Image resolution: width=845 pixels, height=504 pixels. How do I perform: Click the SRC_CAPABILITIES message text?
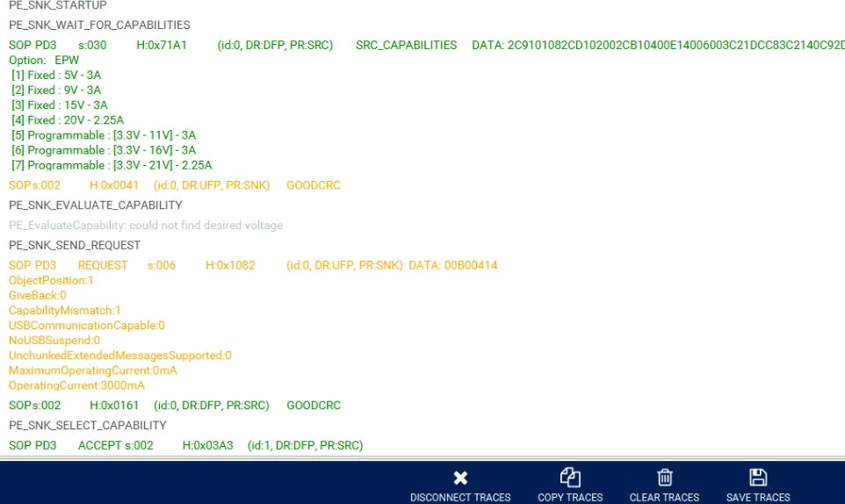point(406,45)
